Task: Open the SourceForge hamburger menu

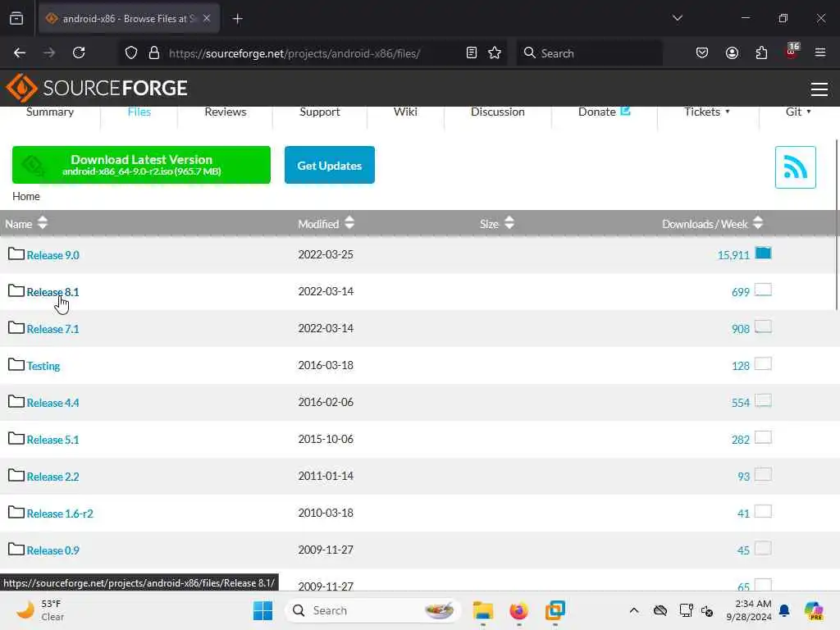Action: tap(819, 89)
